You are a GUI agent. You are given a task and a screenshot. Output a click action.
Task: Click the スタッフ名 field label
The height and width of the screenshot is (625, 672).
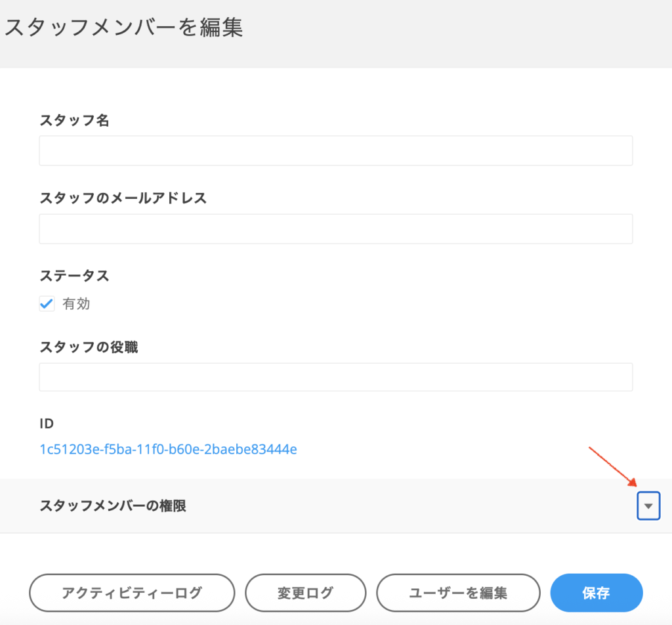point(74,121)
